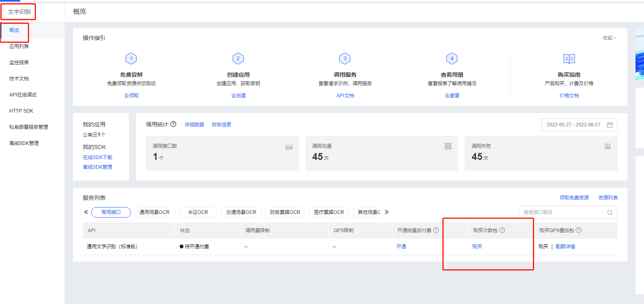Open the 2022-05-27 to 2022-06-27 date picker
This screenshot has height=304, width=644.
tap(579, 125)
